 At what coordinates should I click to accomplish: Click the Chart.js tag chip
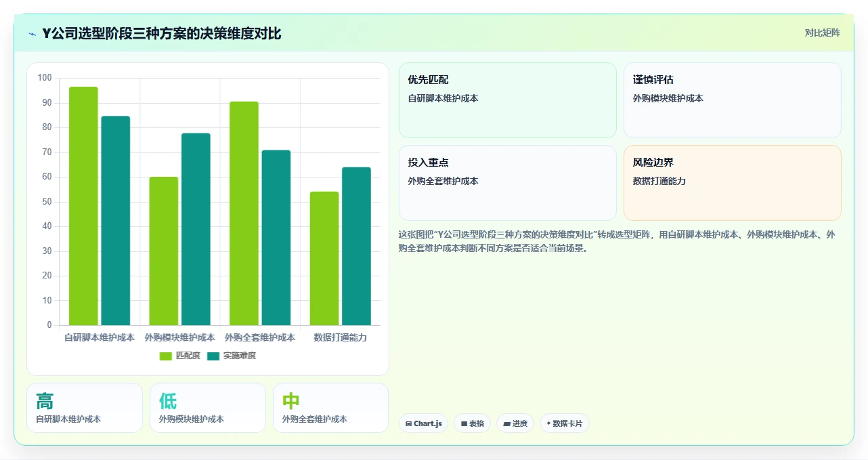pyautogui.click(x=423, y=423)
